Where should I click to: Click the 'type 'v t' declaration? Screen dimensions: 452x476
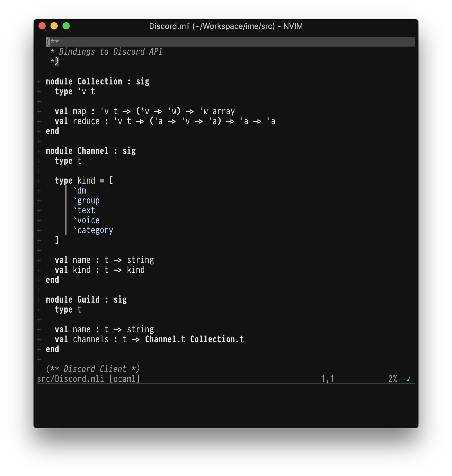[x=75, y=92]
